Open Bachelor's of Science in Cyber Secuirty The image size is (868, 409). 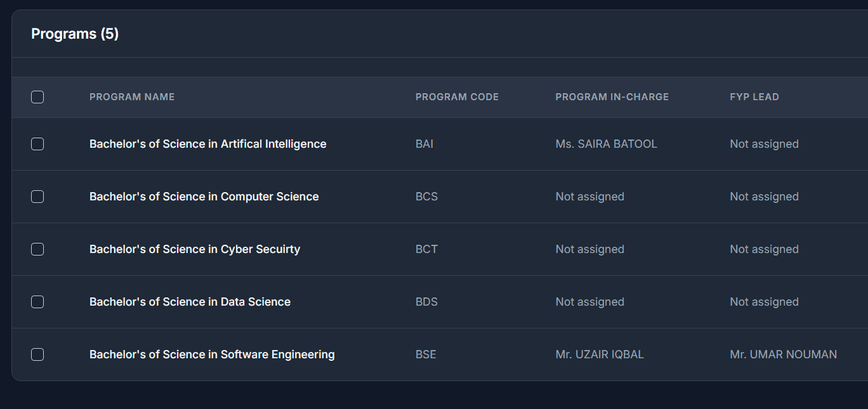(195, 249)
